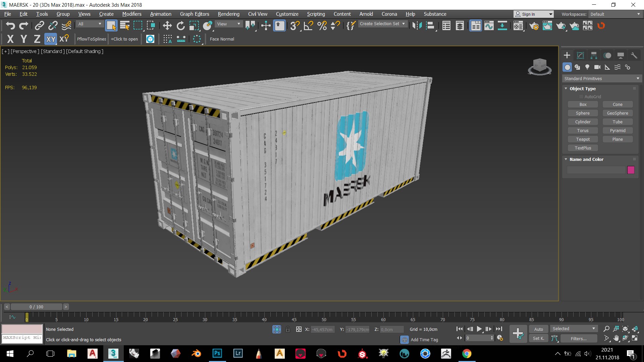Click the Render Production teapot

tap(561, 26)
